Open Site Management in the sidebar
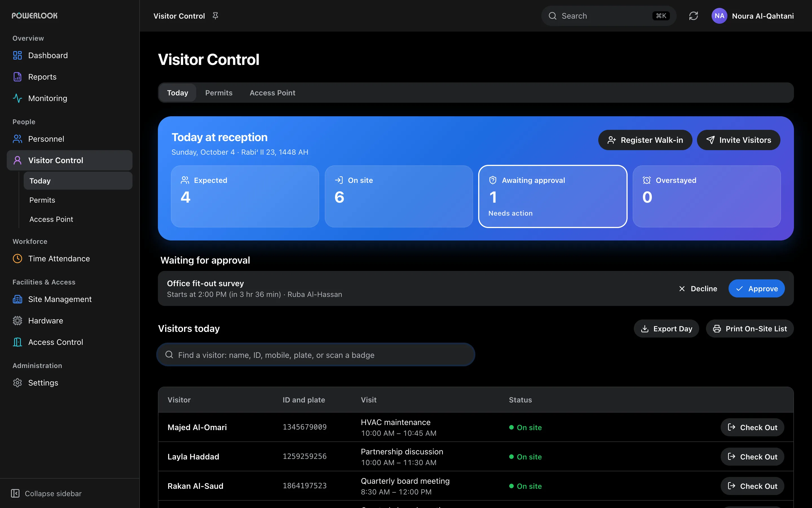Image resolution: width=812 pixels, height=508 pixels. click(x=69, y=299)
